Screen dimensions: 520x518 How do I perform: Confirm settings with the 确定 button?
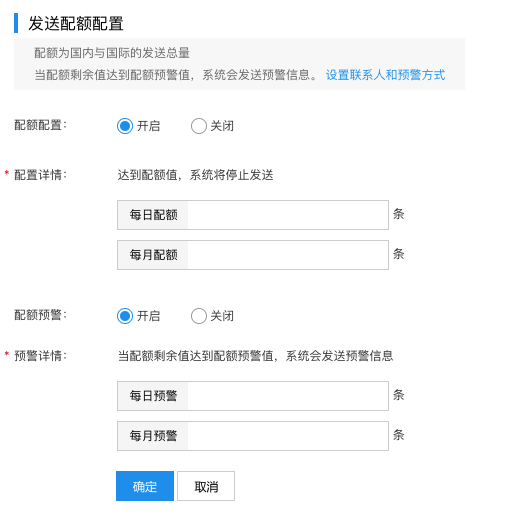(145, 486)
